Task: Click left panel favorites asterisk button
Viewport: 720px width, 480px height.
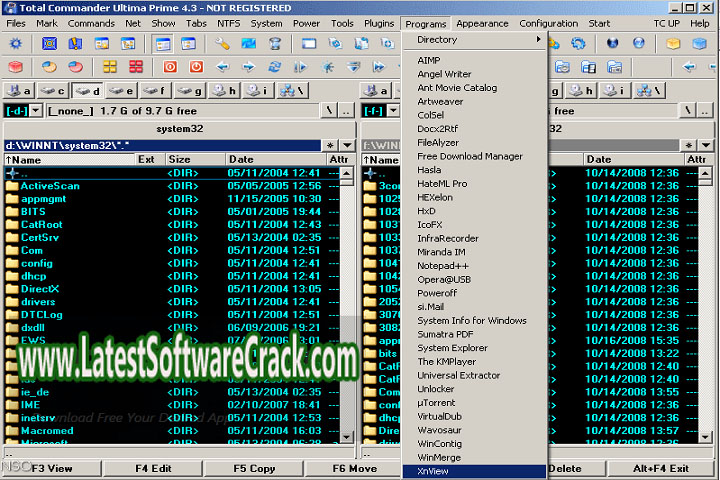Action: (330, 146)
